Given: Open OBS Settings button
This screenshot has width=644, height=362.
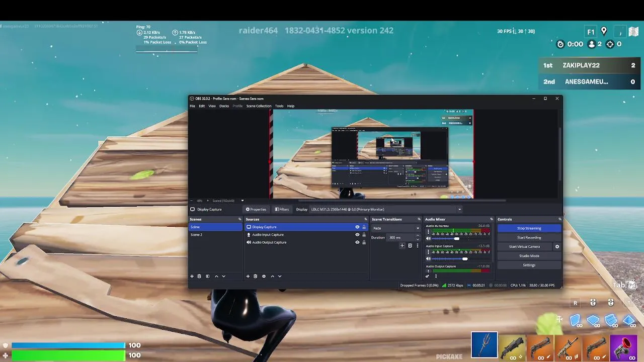Looking at the screenshot, I should tap(529, 265).
